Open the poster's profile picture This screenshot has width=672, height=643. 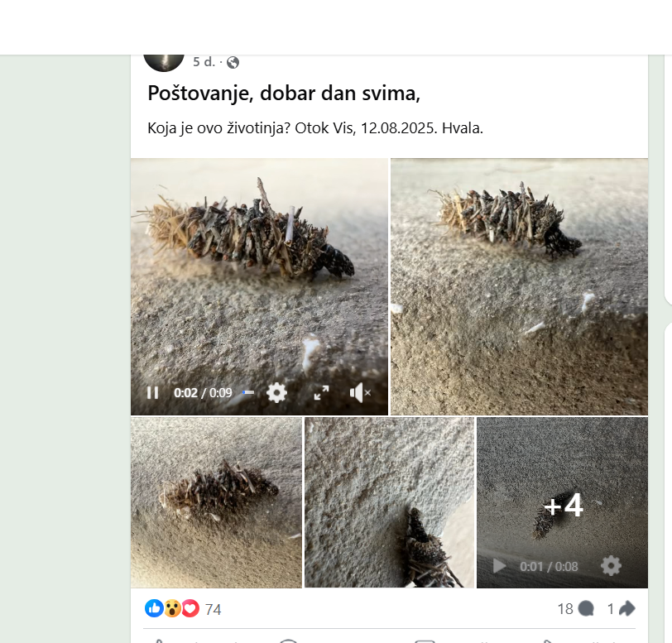pos(163,60)
